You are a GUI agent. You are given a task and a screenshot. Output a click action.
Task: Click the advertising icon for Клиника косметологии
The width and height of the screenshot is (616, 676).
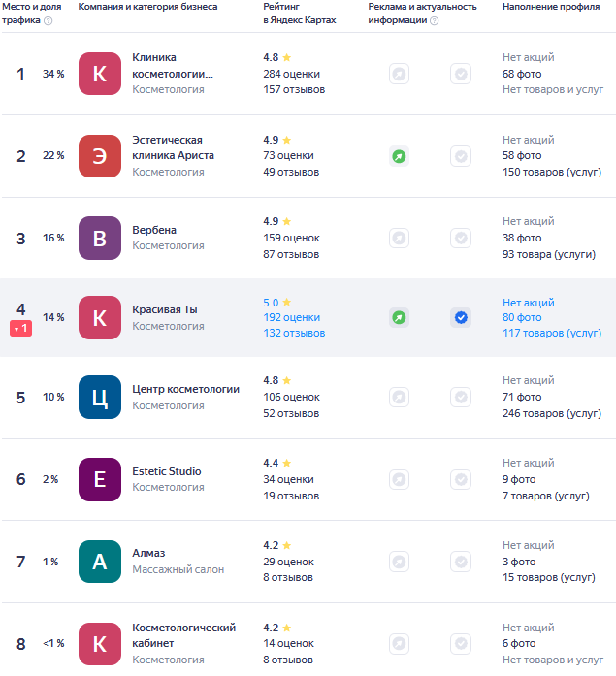(399, 74)
